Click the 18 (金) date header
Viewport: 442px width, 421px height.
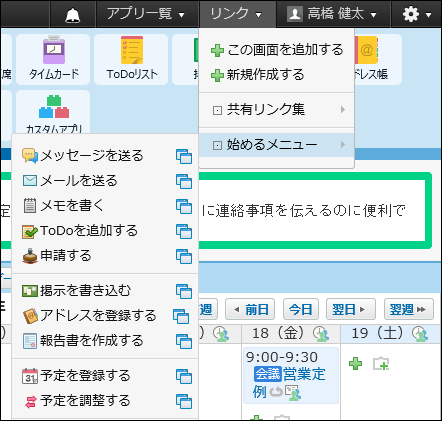click(278, 333)
